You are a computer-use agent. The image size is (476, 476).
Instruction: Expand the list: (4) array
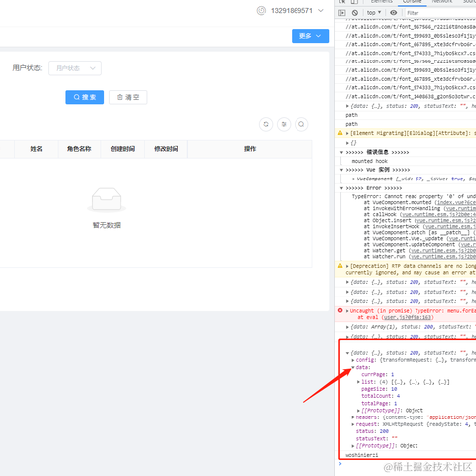click(x=358, y=382)
